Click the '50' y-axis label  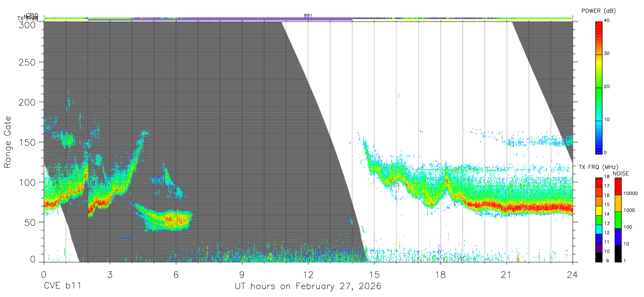(x=30, y=222)
